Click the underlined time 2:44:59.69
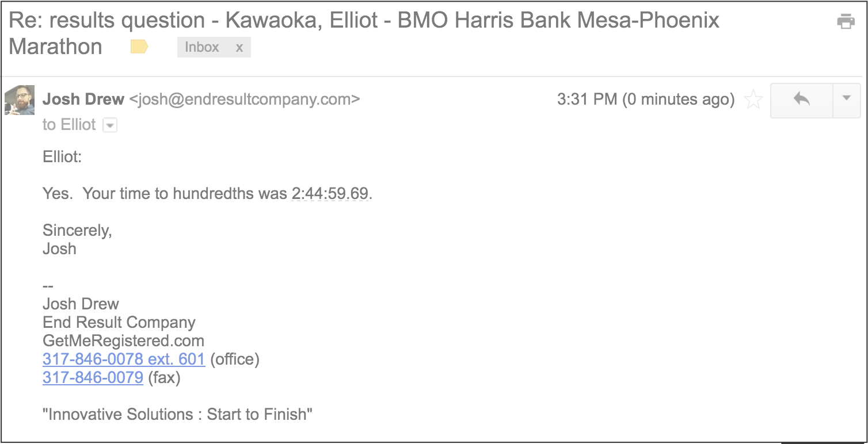868x444 pixels. [330, 194]
